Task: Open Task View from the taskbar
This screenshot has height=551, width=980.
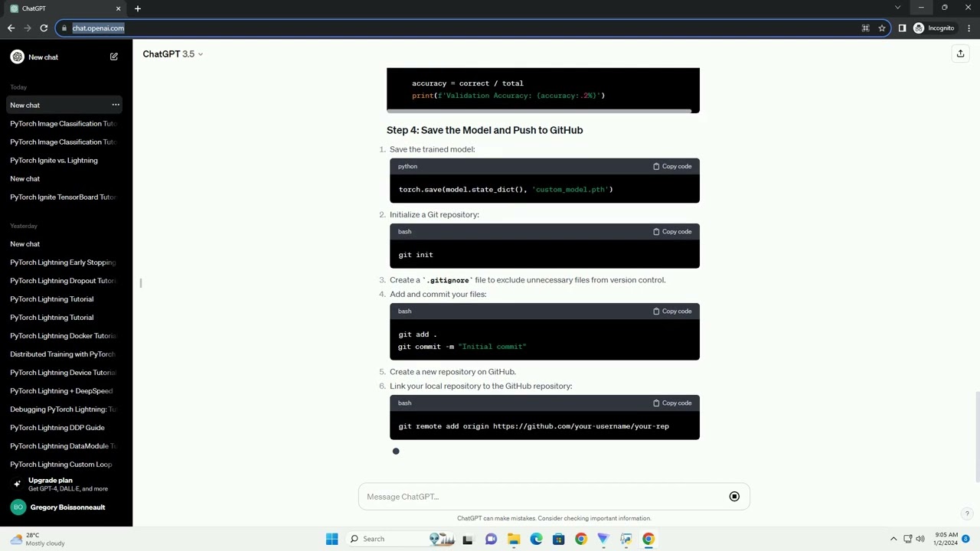Action: pyautogui.click(x=468, y=539)
